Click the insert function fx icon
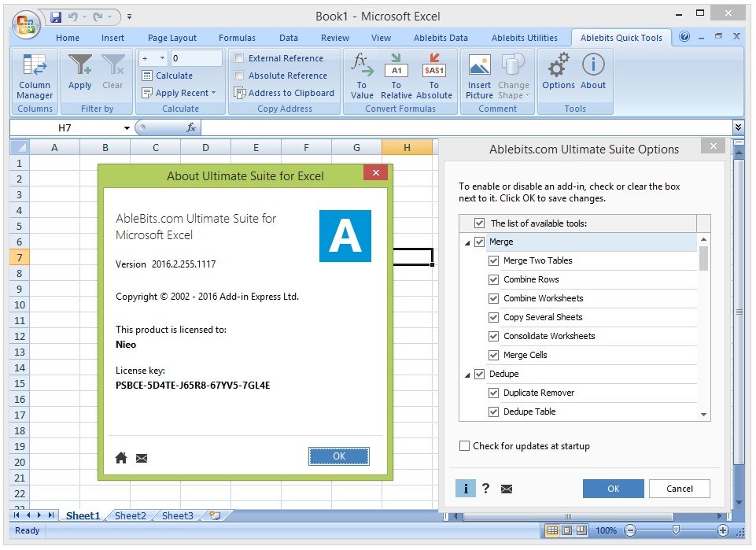 (191, 127)
